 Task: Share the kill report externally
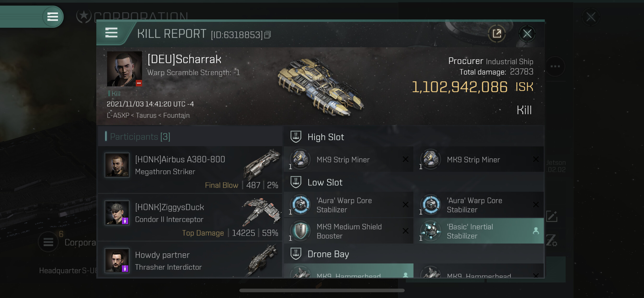point(496,34)
